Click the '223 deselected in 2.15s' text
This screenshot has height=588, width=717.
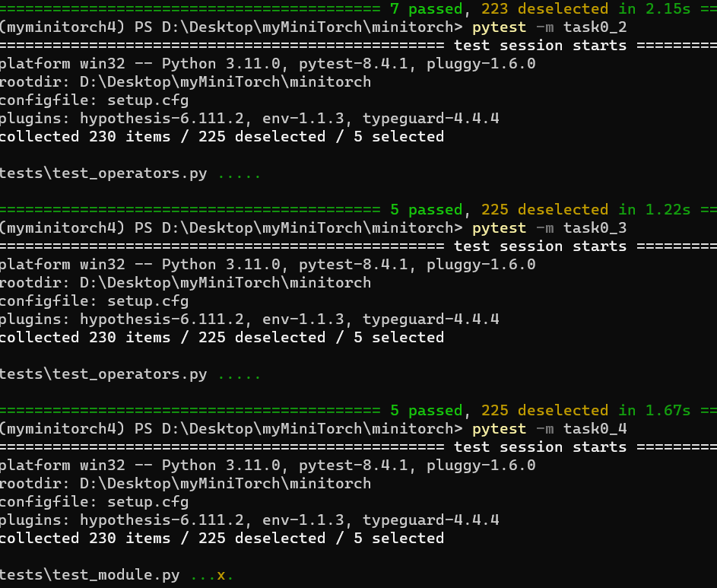[x=585, y=8]
